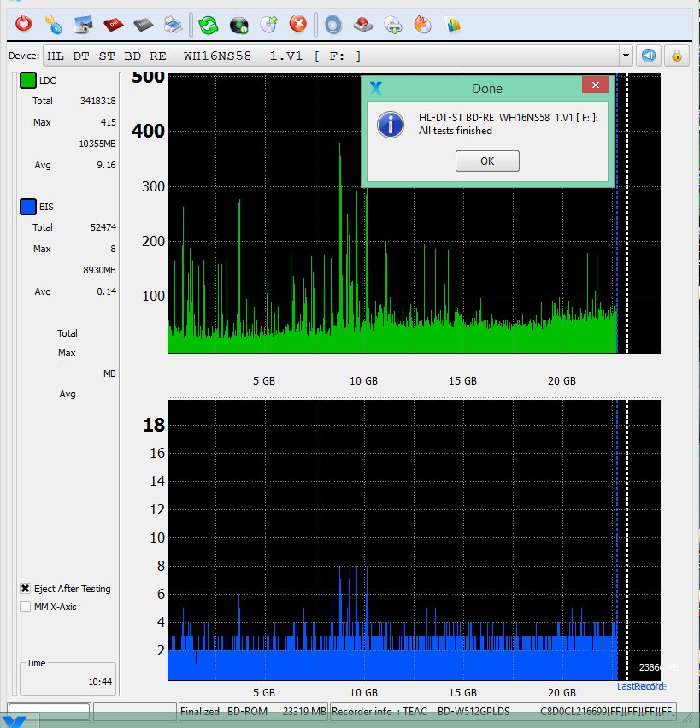Click the black disc start-scan icon
This screenshot has height=728, width=700.
239,25
